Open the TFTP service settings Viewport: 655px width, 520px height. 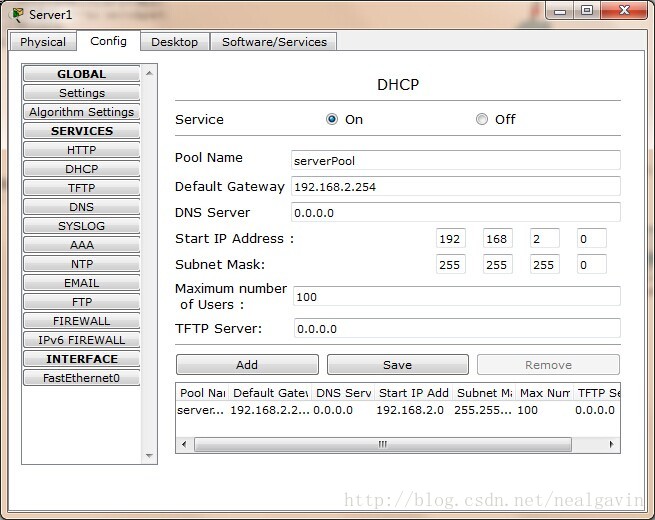(x=81, y=188)
